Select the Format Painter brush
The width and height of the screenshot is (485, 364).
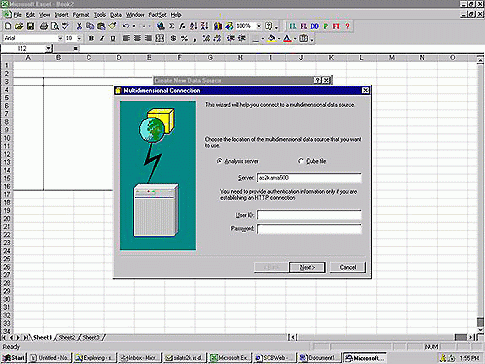pyautogui.click(x=112, y=26)
